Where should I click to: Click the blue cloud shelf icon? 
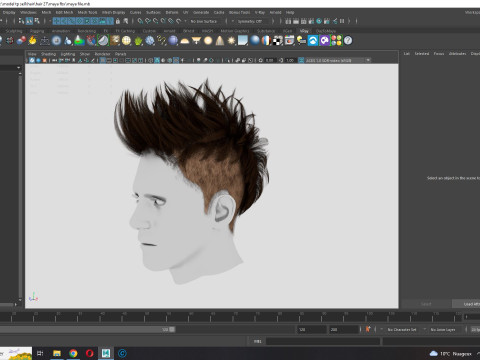[313, 41]
